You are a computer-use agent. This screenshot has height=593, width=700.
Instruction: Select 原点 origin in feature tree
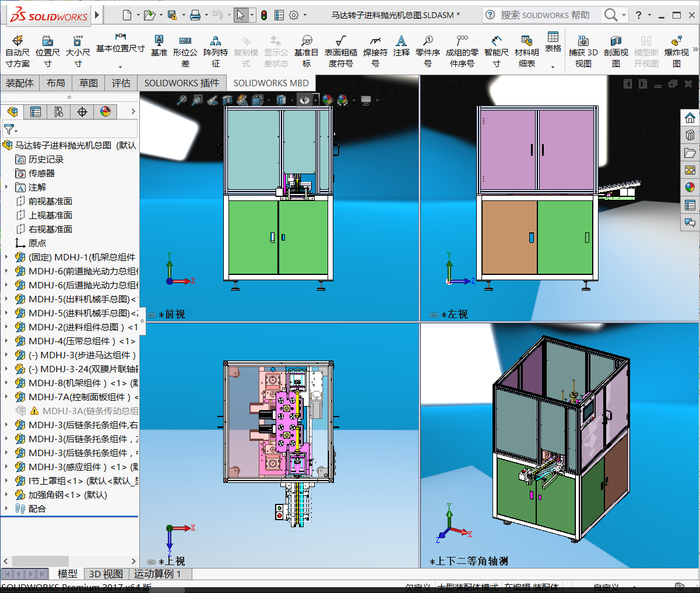click(37, 243)
